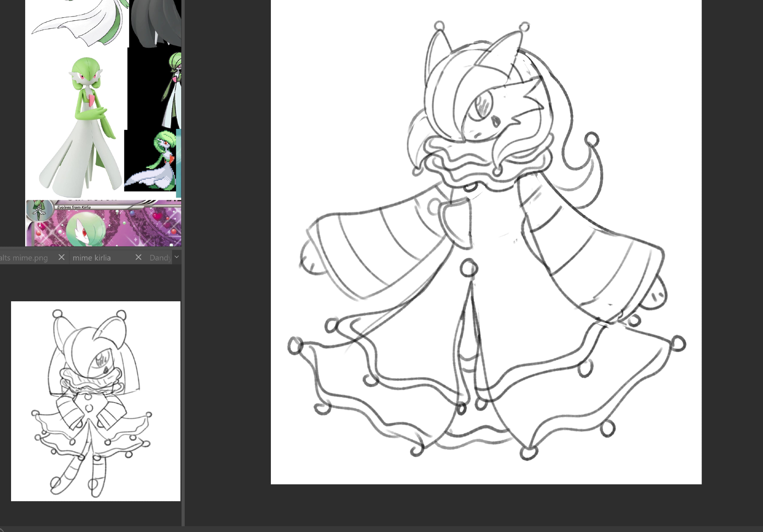Click the pixel sprite Gardevoir reference image
The height and width of the screenshot is (532, 763).
coord(150,161)
